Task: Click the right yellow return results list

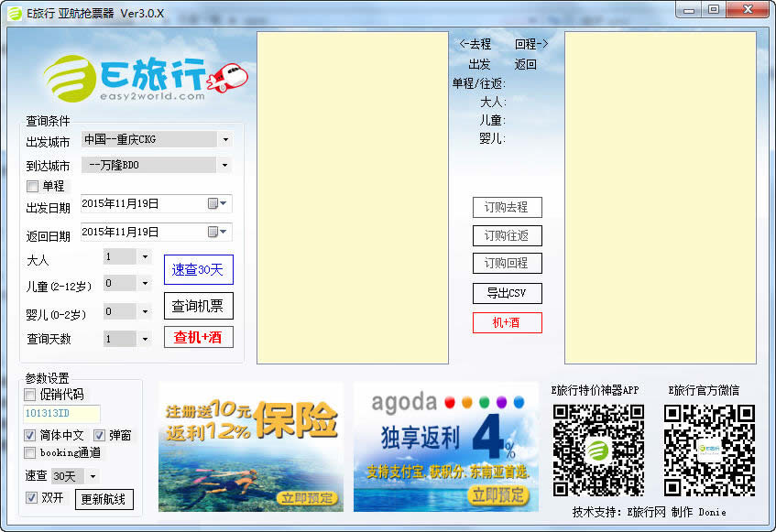Action: pos(661,198)
